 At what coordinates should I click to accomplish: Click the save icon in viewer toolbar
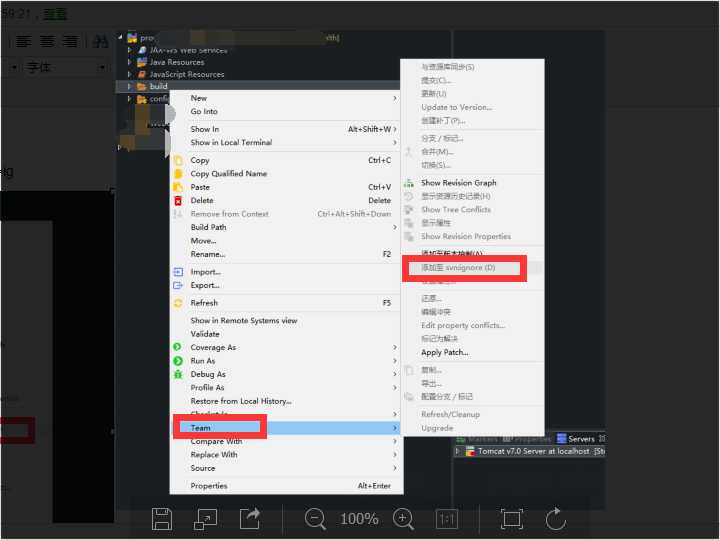pos(162,519)
